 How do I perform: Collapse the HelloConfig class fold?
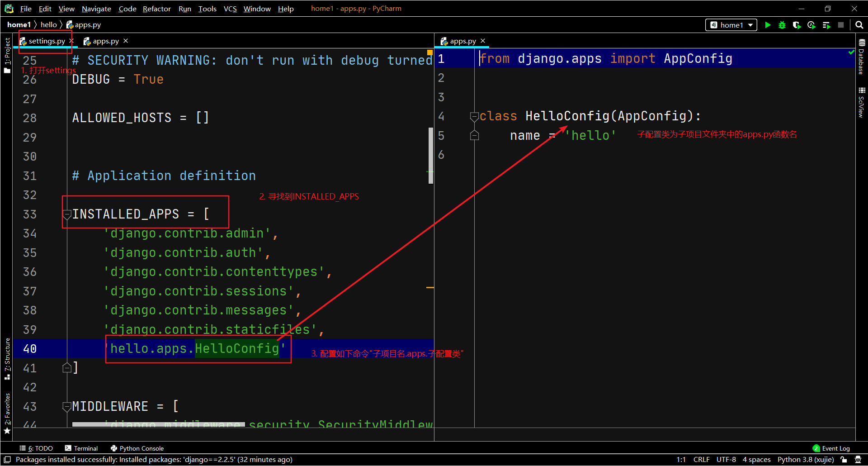[474, 117]
